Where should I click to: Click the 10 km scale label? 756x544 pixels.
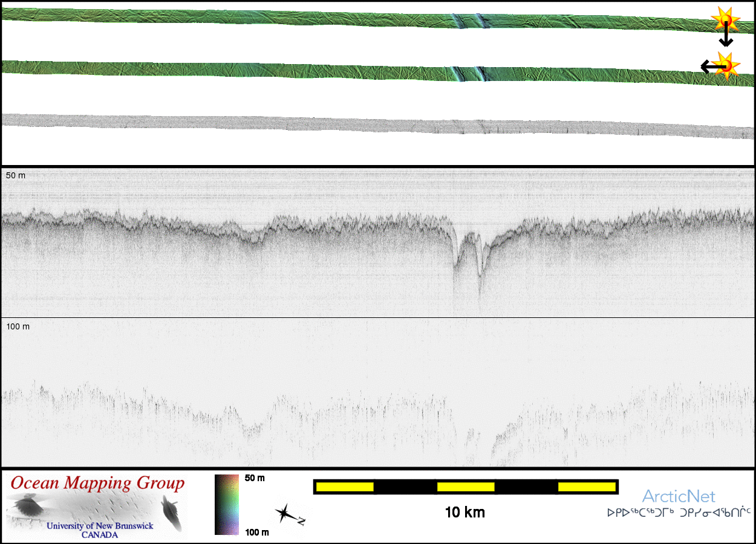464,513
